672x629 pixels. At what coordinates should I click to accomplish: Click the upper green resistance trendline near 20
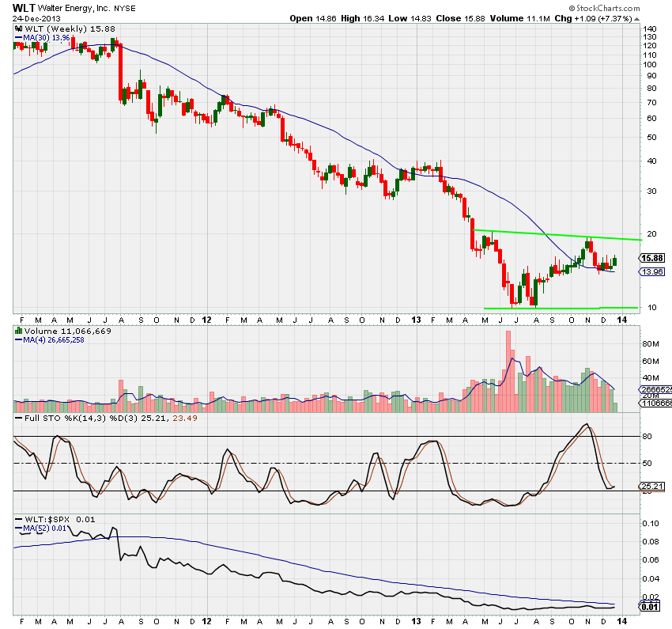[557, 235]
